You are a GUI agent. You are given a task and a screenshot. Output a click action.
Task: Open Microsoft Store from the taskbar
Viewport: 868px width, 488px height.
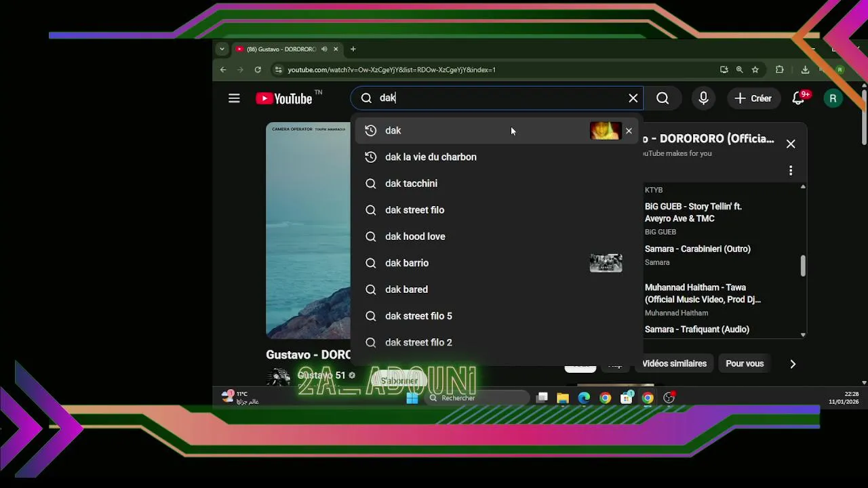pyautogui.click(x=627, y=398)
